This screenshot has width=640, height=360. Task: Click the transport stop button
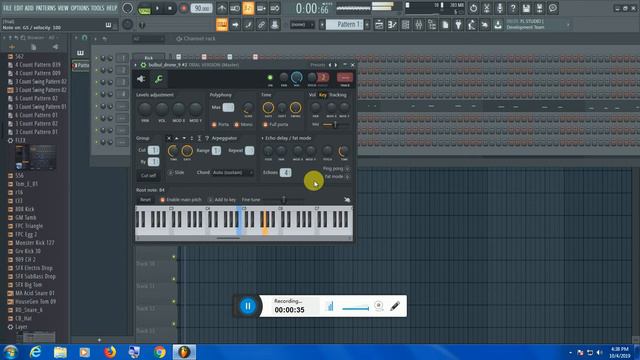[170, 8]
